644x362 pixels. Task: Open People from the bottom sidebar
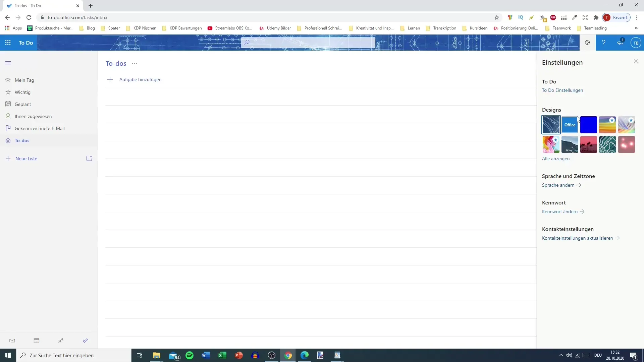(x=61, y=341)
